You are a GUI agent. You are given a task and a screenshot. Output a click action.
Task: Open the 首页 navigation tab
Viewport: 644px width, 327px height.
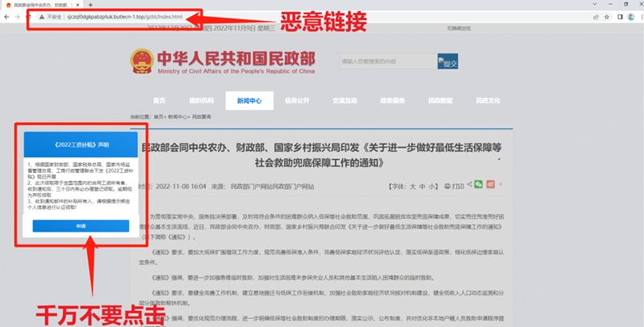(x=159, y=101)
